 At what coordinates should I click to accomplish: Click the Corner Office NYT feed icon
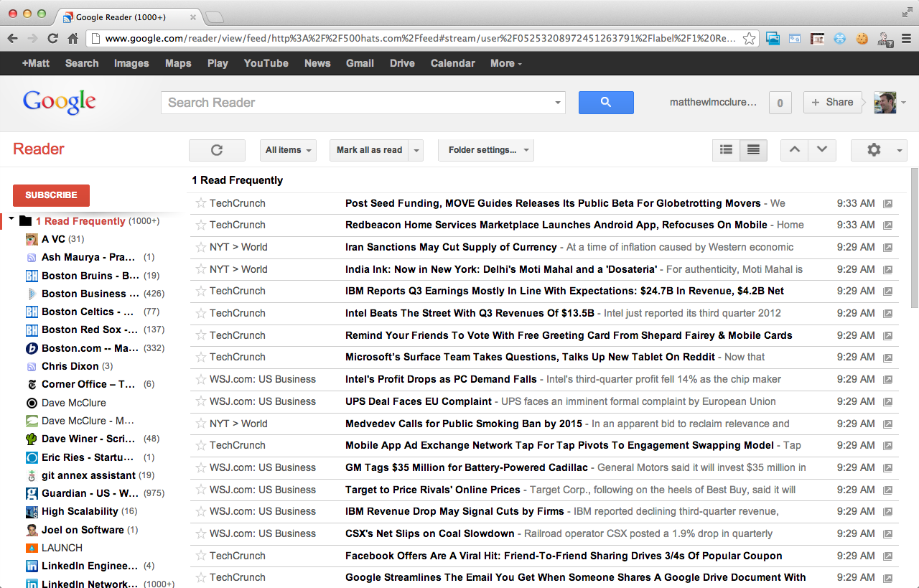(32, 384)
